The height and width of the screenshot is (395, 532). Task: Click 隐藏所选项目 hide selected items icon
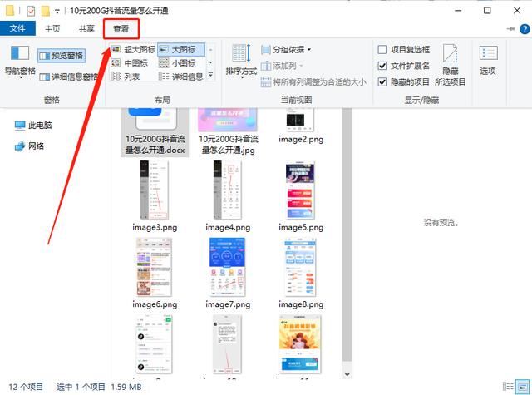(450, 62)
